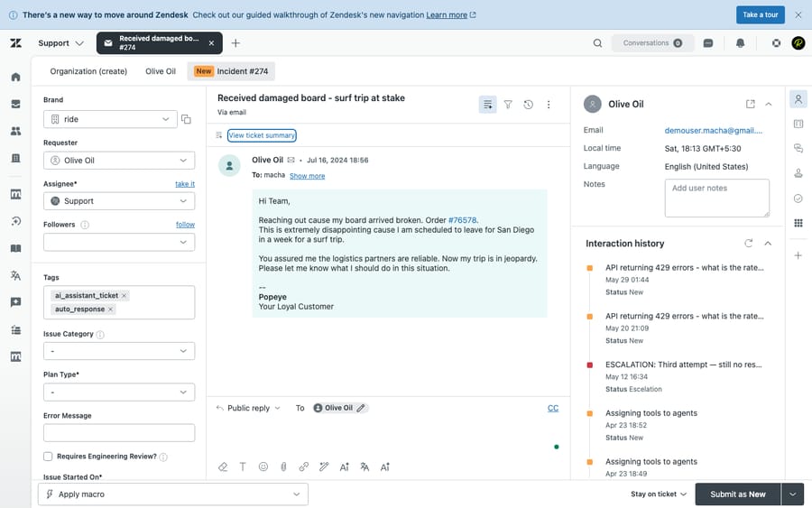Image resolution: width=812 pixels, height=508 pixels.
Task: Open the Customers icon in sidebar
Action: click(15, 131)
